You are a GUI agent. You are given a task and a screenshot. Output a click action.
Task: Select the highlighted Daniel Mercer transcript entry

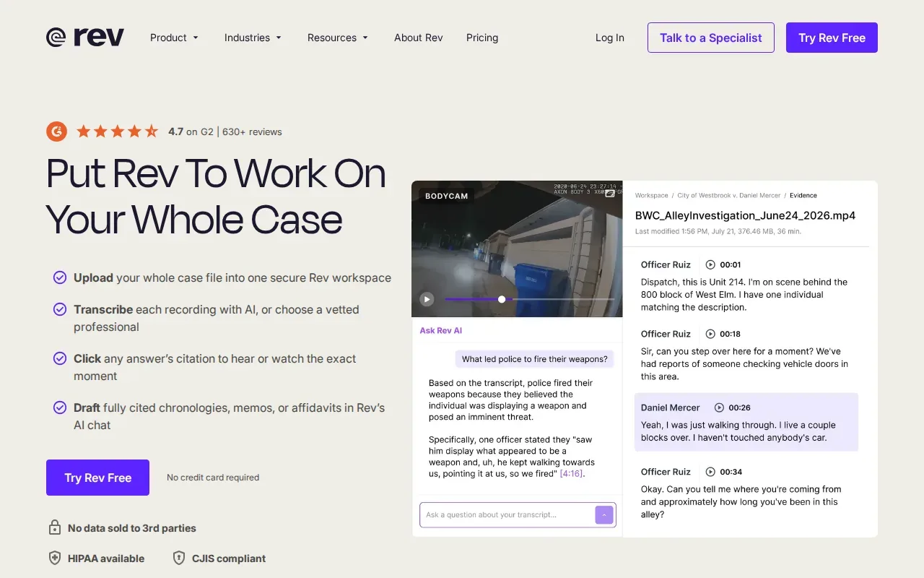pos(746,423)
